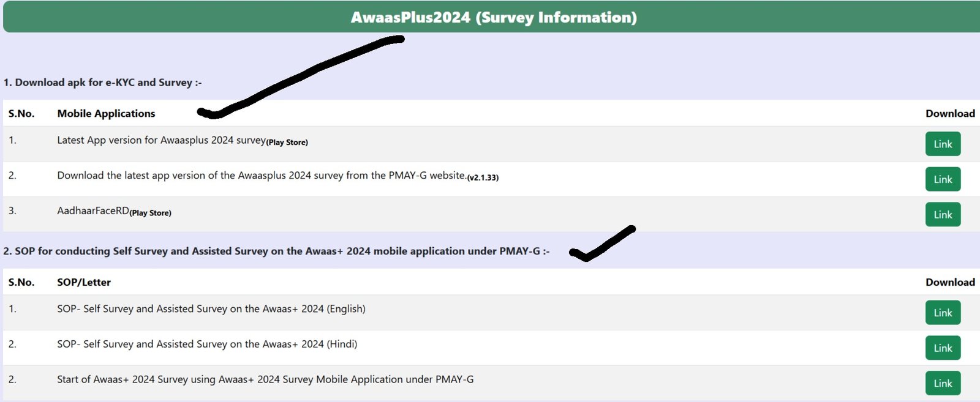Open Link for PMAY-G website app v2.1.33
Screen dimensions: 980x402
(x=943, y=179)
